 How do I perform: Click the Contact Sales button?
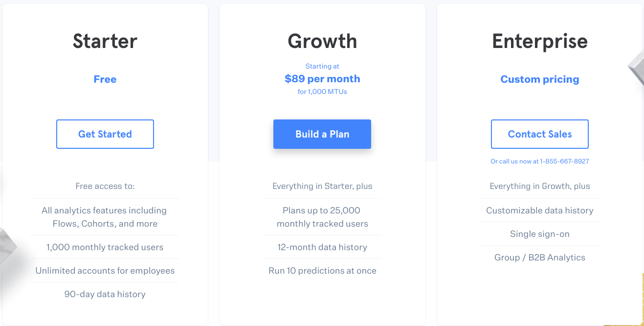click(x=539, y=134)
